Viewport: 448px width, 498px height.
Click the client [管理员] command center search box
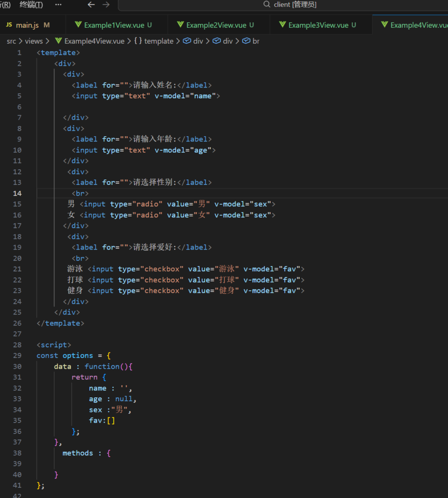pyautogui.click(x=295, y=5)
